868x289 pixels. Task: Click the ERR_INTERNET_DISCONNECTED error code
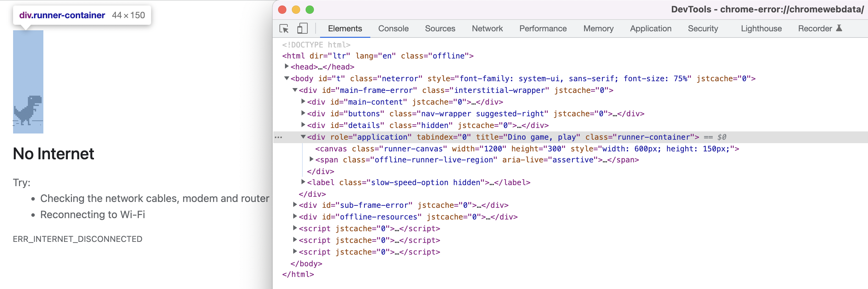77,239
